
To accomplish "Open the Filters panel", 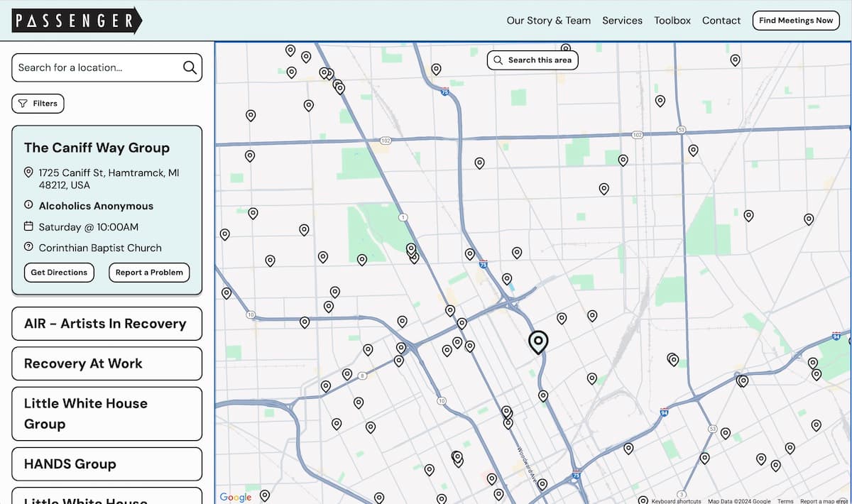I will click(x=38, y=104).
